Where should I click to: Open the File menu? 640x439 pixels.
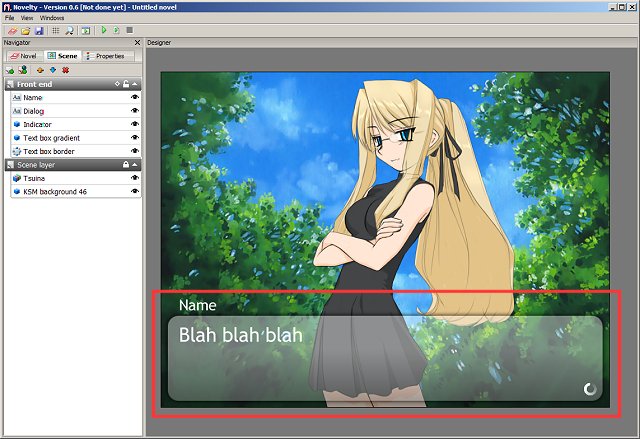pyautogui.click(x=9, y=18)
